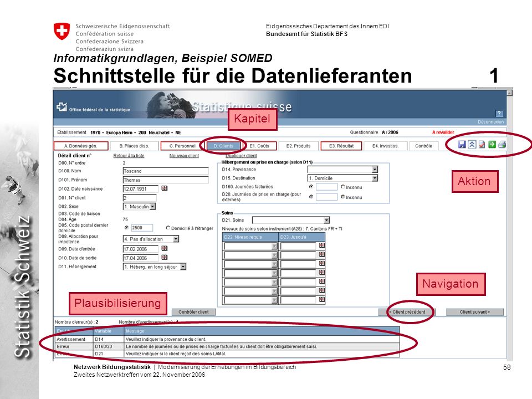532x399 pixels.
Task: Go to previous client with Client précédent
Action: pyautogui.click(x=407, y=312)
